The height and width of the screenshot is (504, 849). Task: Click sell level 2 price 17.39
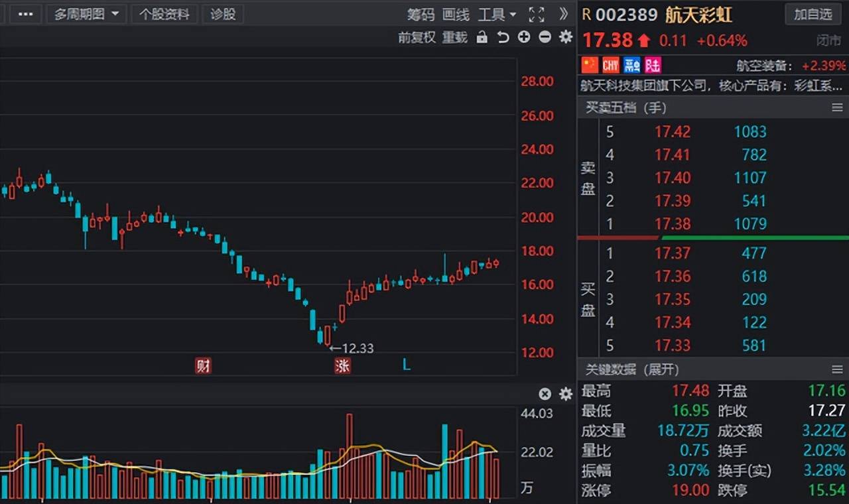point(673,201)
